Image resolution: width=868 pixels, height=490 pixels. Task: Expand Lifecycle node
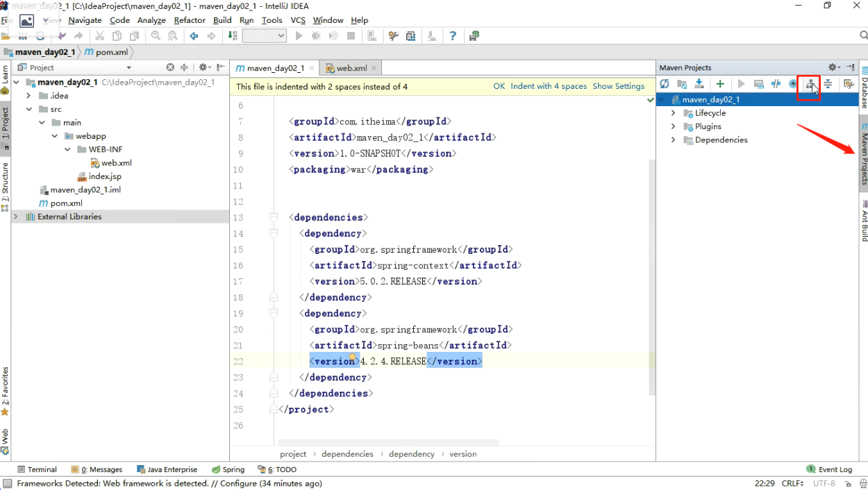673,113
